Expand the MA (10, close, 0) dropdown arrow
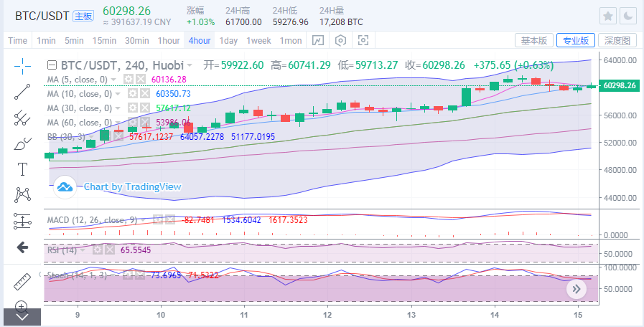 tap(118, 94)
